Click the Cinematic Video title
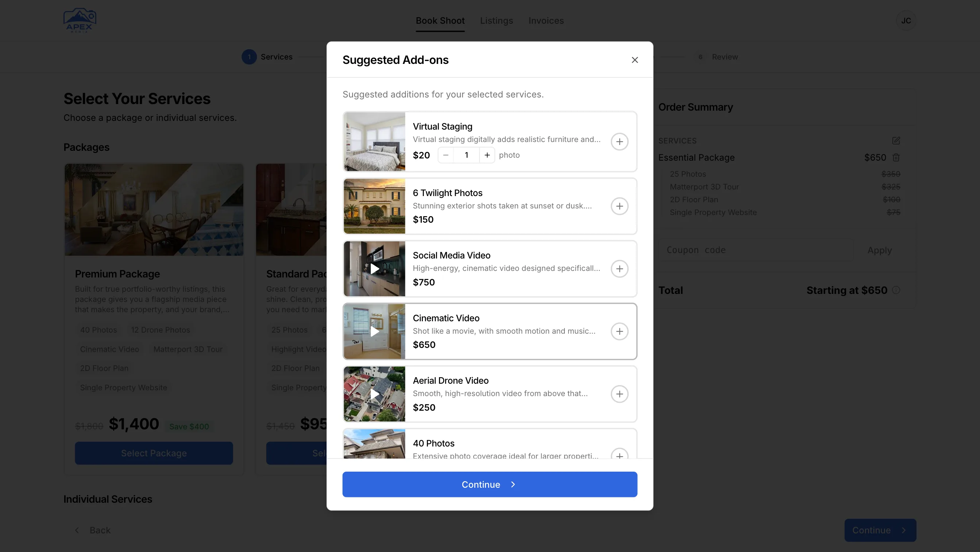This screenshot has width=980, height=552. (x=446, y=318)
